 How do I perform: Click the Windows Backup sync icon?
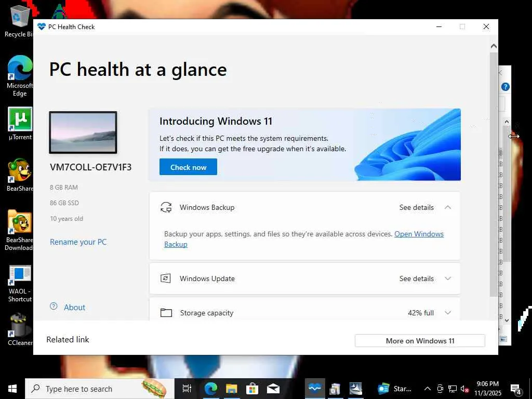166,207
